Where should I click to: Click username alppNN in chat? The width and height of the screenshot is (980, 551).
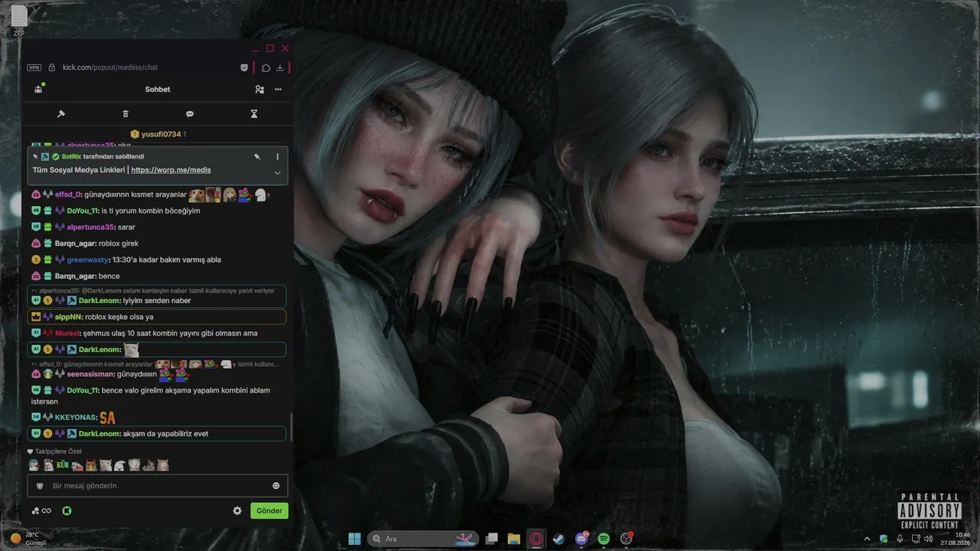click(68, 317)
